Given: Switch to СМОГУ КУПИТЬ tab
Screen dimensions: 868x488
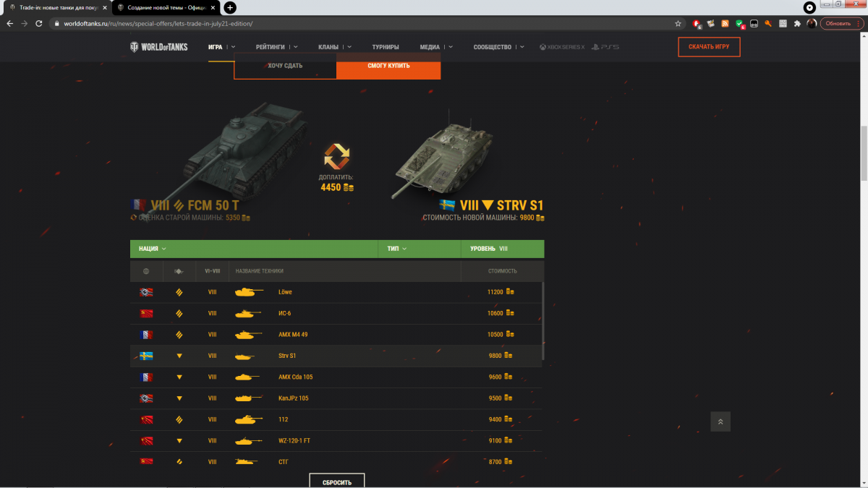Looking at the screenshot, I should [x=388, y=66].
